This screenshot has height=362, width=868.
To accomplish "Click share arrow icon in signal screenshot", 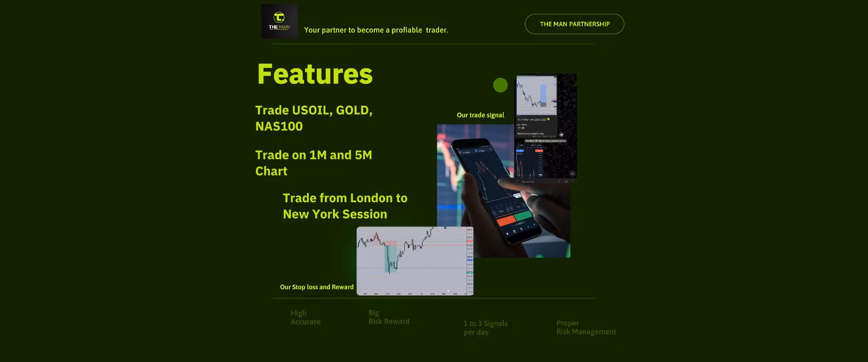I will click(561, 134).
